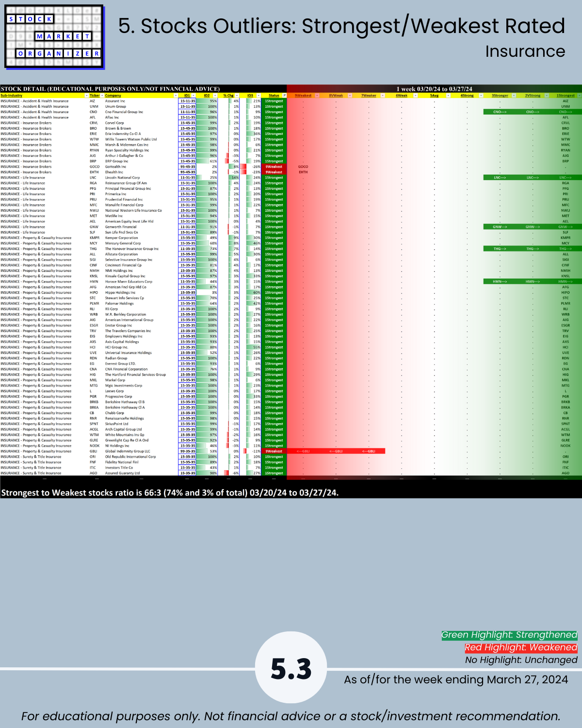Viewport: 582px width, 728px height.
Task: Click the red 9Weakest status cell for GoHealth
Action: point(274,166)
